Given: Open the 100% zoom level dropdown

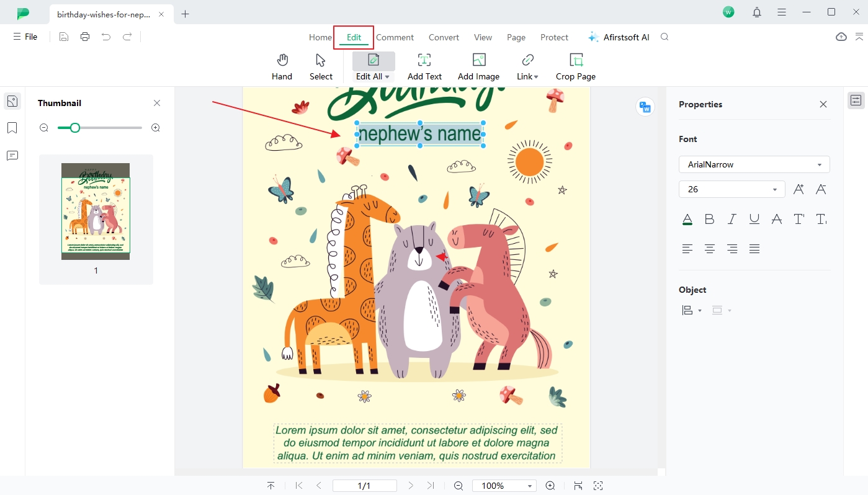Looking at the screenshot, I should pyautogui.click(x=504, y=486).
